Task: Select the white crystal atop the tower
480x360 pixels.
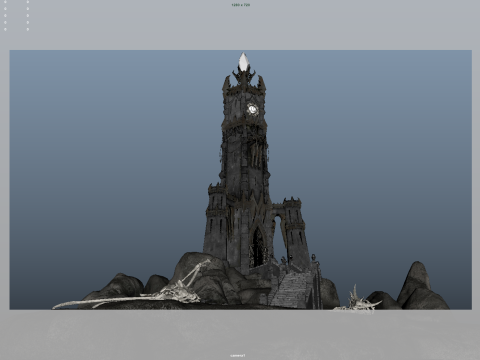Action: click(x=243, y=61)
